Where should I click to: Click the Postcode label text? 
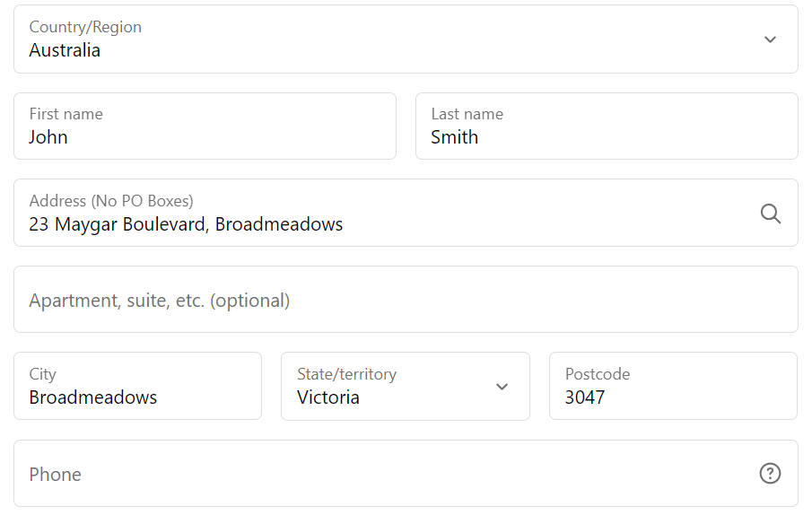(598, 374)
